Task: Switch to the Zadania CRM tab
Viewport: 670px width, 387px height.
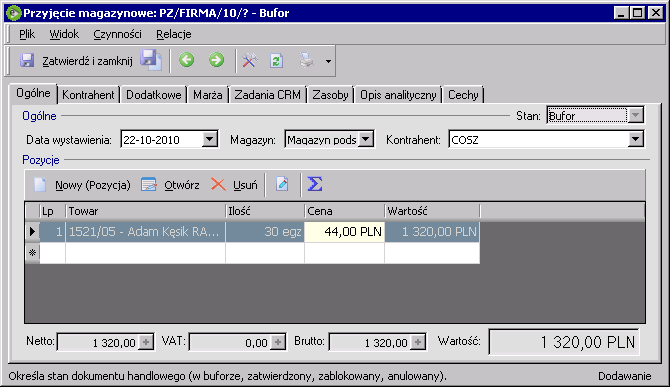Action: 267,95
